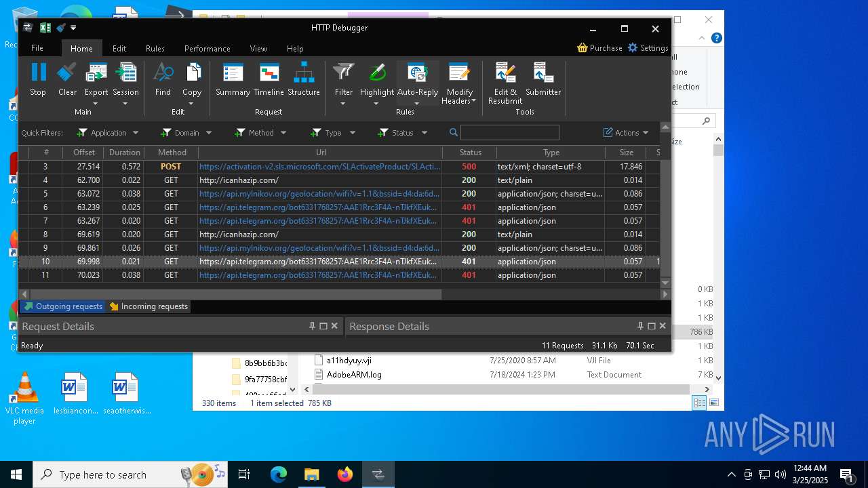The image size is (868, 488).
Task: Select AdobeARM.log in File Explorer
Action: tap(354, 375)
